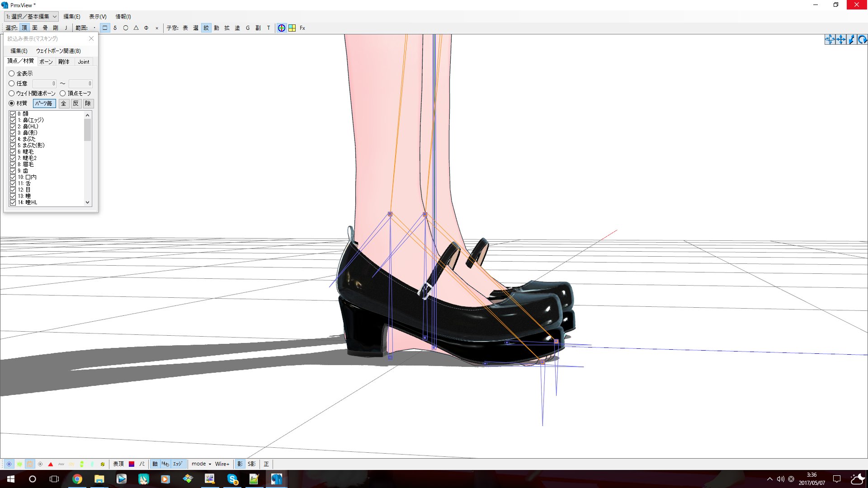Uncheck material 12: 目
This screenshot has width=868, height=488.
(x=13, y=190)
